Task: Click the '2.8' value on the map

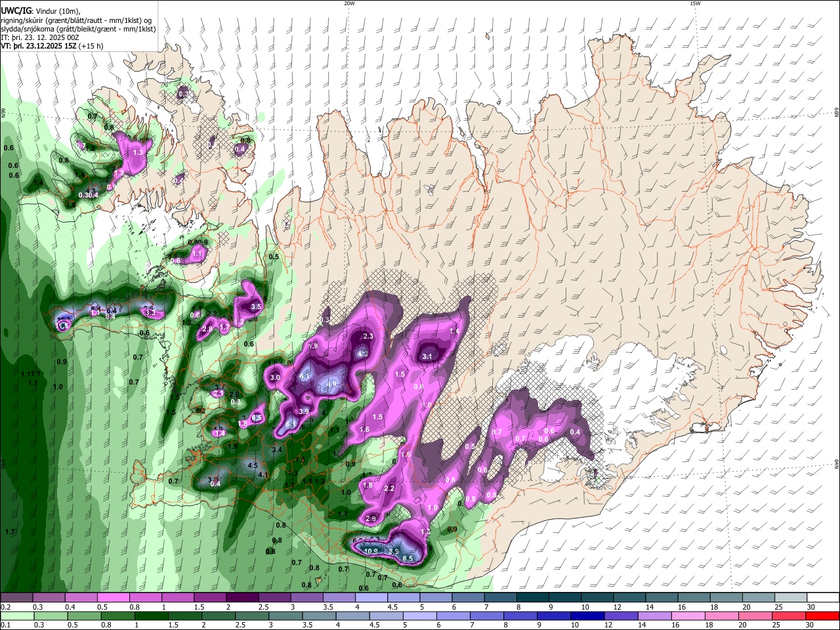Action: click(207, 329)
